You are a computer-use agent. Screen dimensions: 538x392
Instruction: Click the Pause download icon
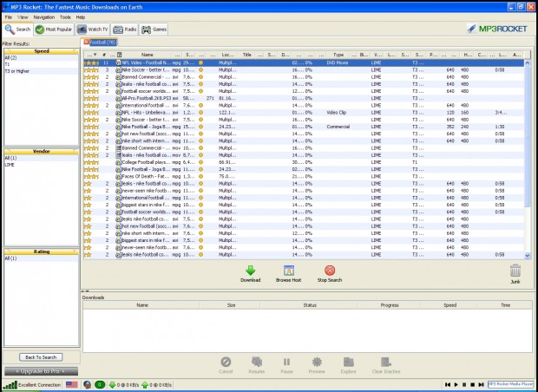[x=286, y=362]
